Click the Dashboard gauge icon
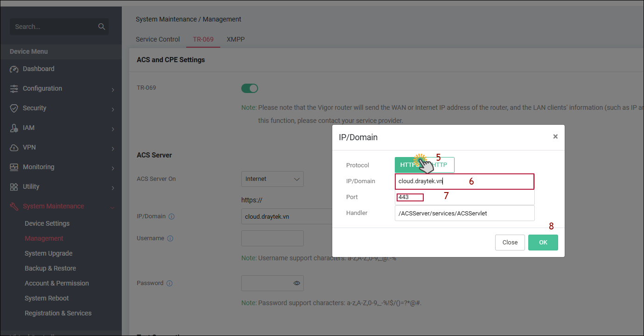 [x=14, y=69]
